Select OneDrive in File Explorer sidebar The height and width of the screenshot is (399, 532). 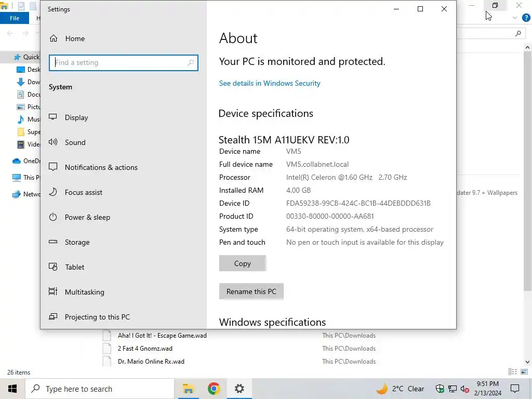[26, 161]
